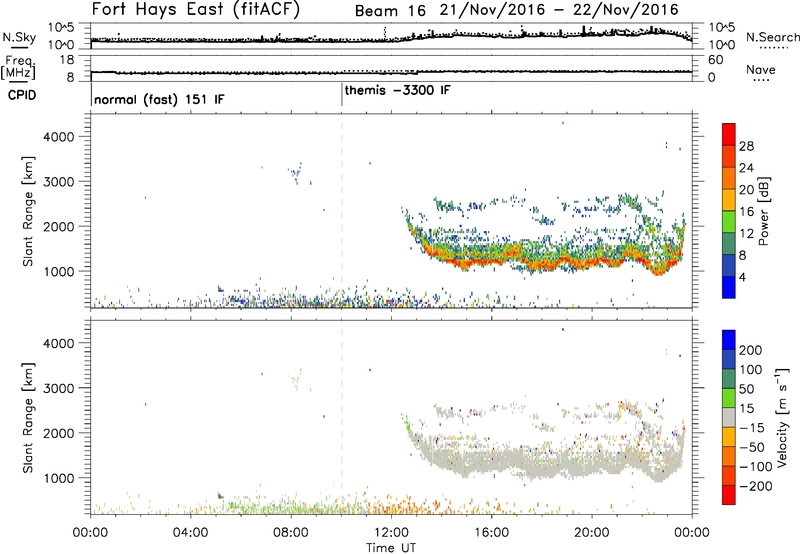This screenshot has height=554, width=800.
Task: Click the 'Power [dB]' color bar label
Action: [x=763, y=211]
